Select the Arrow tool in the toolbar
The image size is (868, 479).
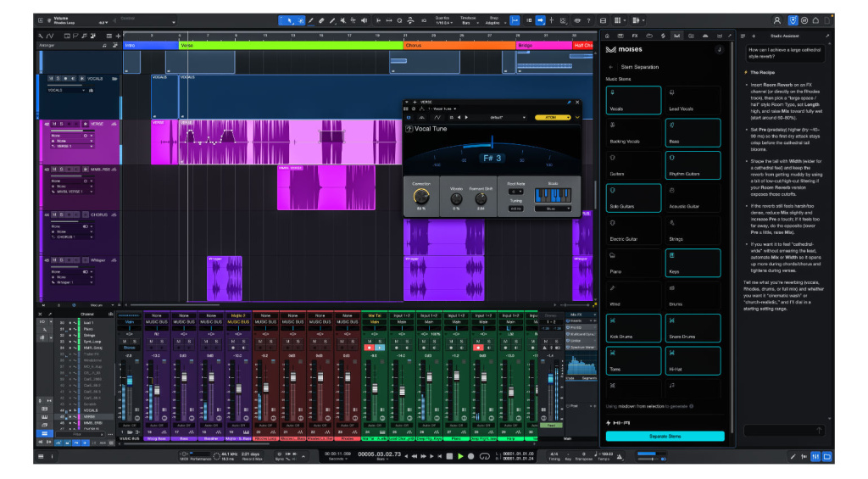[x=289, y=20]
